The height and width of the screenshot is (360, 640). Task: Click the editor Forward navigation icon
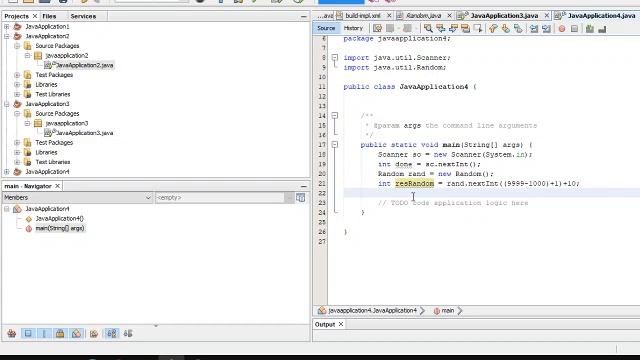point(407,28)
